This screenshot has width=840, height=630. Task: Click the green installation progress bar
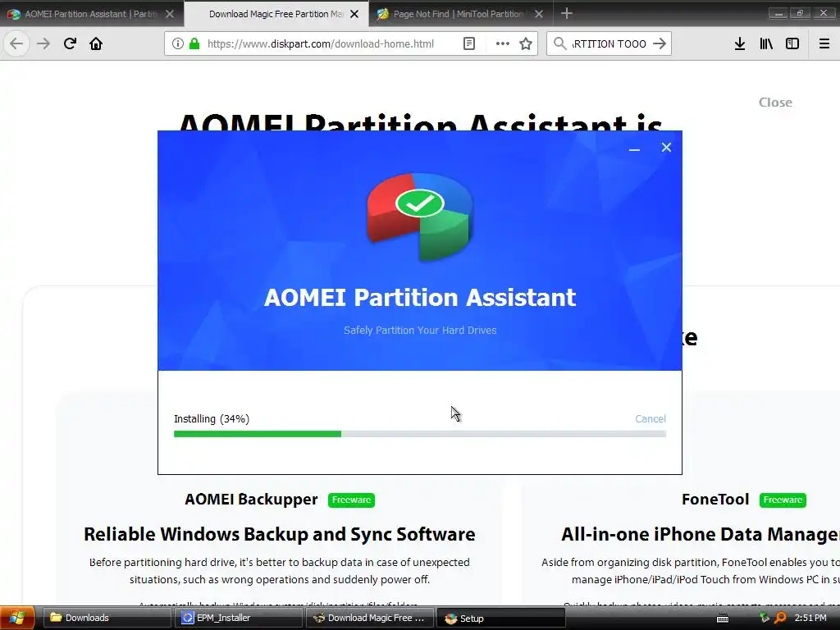[x=419, y=434]
